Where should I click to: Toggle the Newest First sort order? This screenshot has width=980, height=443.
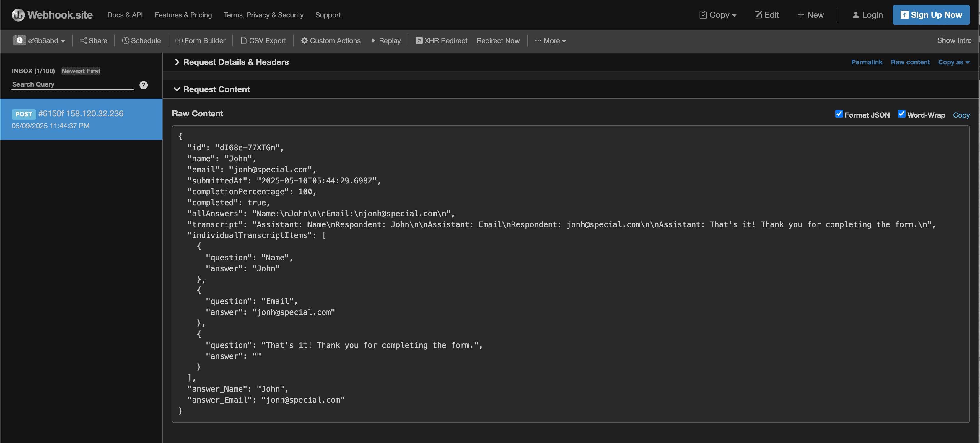(80, 71)
